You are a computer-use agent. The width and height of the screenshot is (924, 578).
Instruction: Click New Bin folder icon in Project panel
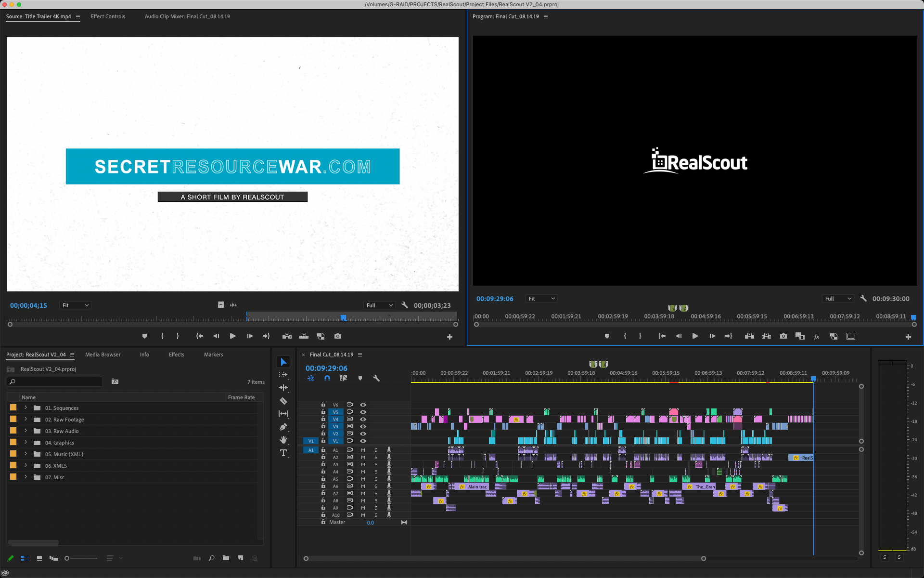[226, 558]
